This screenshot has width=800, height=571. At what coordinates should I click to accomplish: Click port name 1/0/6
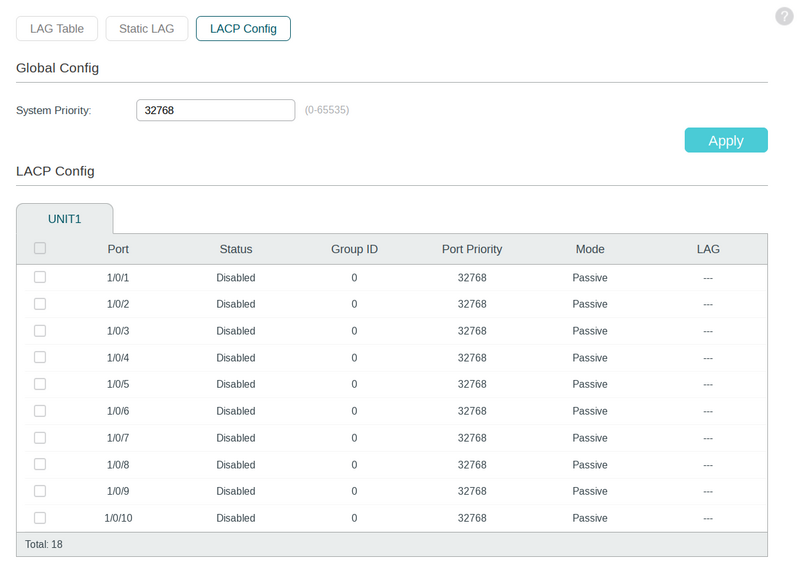118,411
